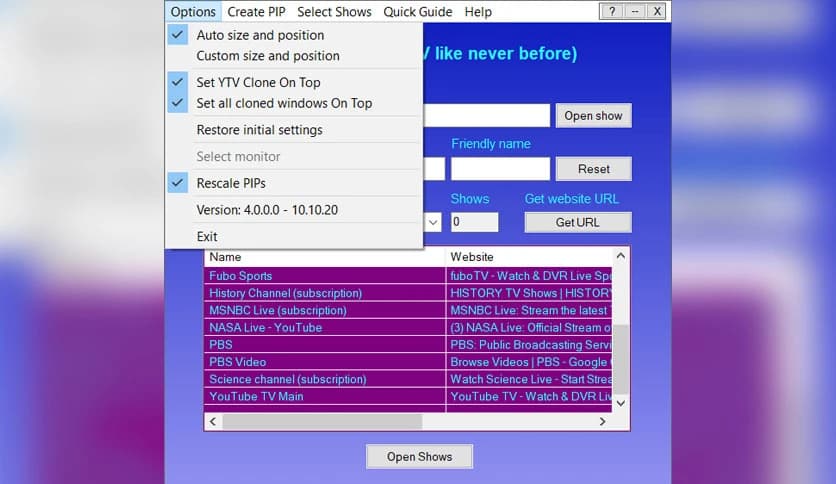Select the PBS row
The image size is (836, 484).
click(324, 344)
